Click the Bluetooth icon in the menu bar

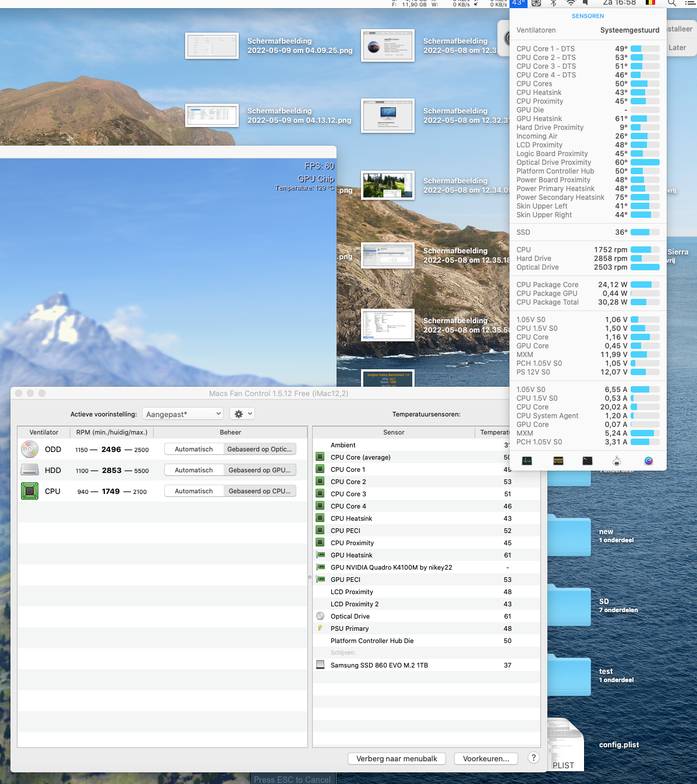(x=554, y=3)
